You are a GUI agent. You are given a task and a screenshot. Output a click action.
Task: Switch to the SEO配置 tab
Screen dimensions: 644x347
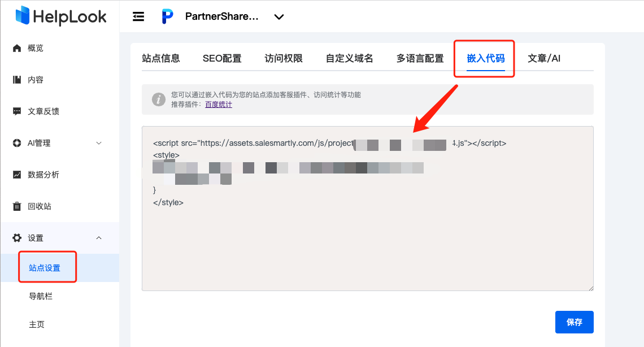pos(222,58)
